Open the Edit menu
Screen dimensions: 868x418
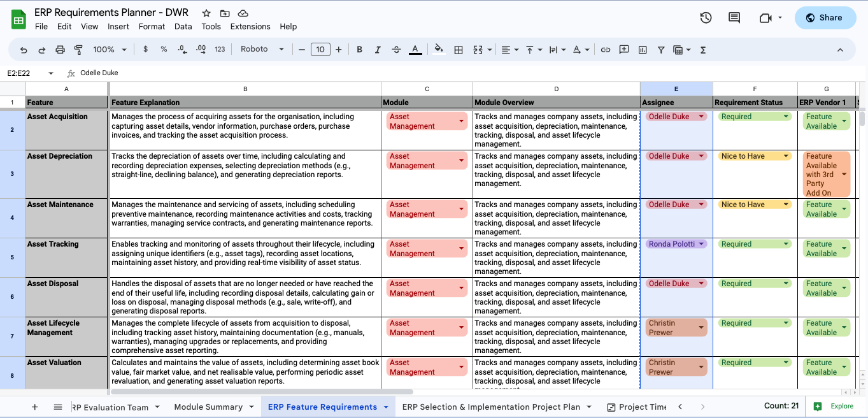(64, 27)
